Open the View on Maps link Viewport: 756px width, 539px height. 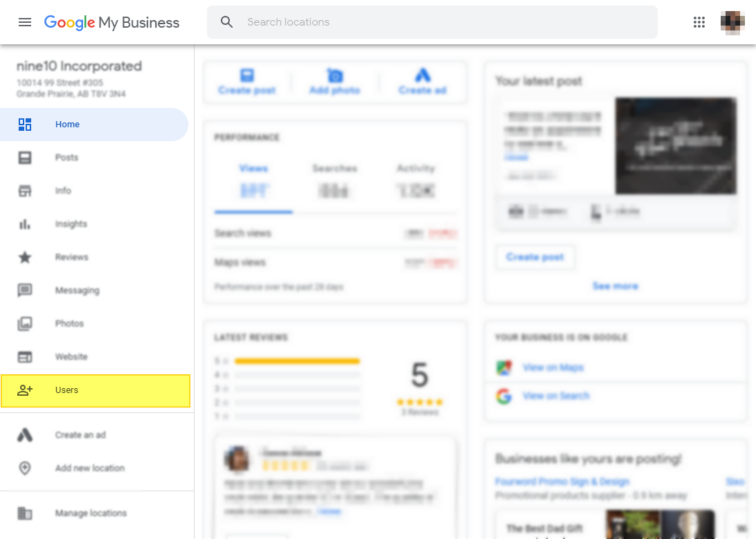[553, 367]
